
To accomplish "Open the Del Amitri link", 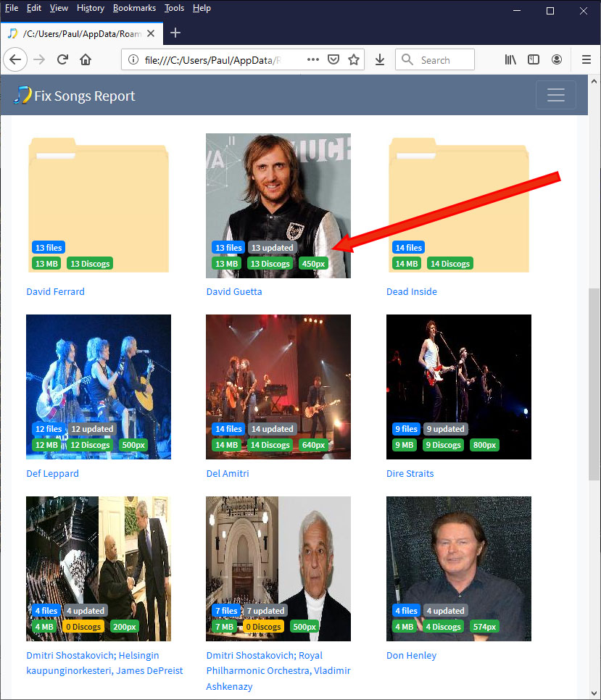I will 228,473.
